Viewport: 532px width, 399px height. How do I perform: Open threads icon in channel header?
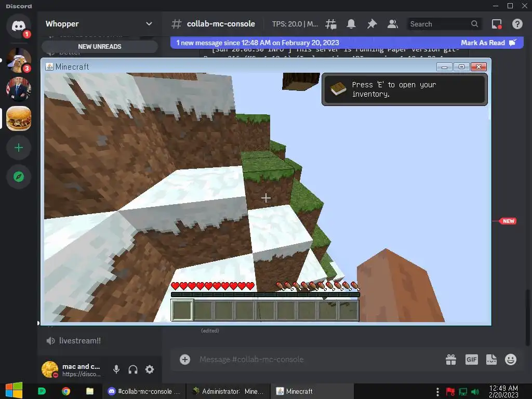[331, 24]
